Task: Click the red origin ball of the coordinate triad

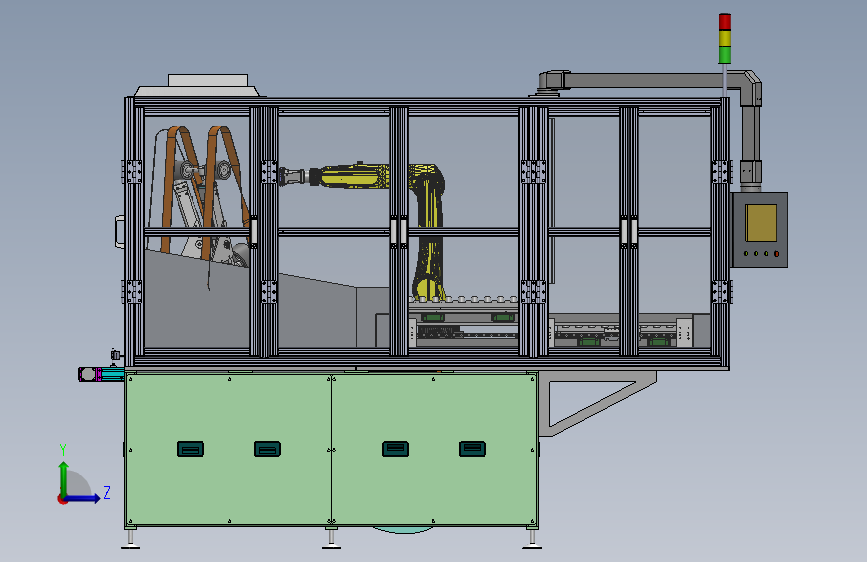Action: pyautogui.click(x=62, y=499)
